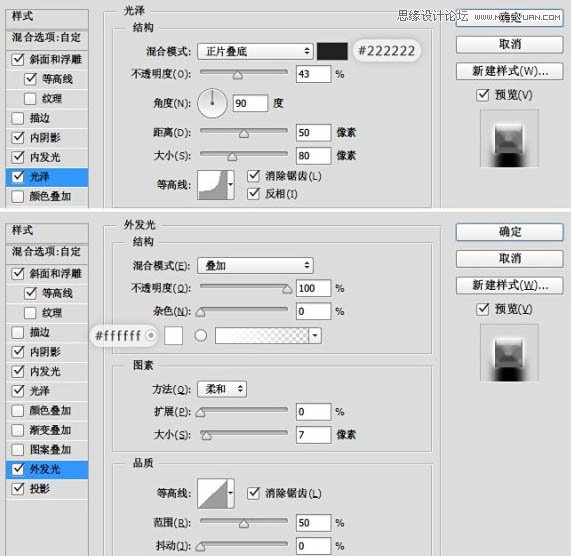Click 新建样式(W)... in bottom dialog
This screenshot has height=556, width=571.
509,285
